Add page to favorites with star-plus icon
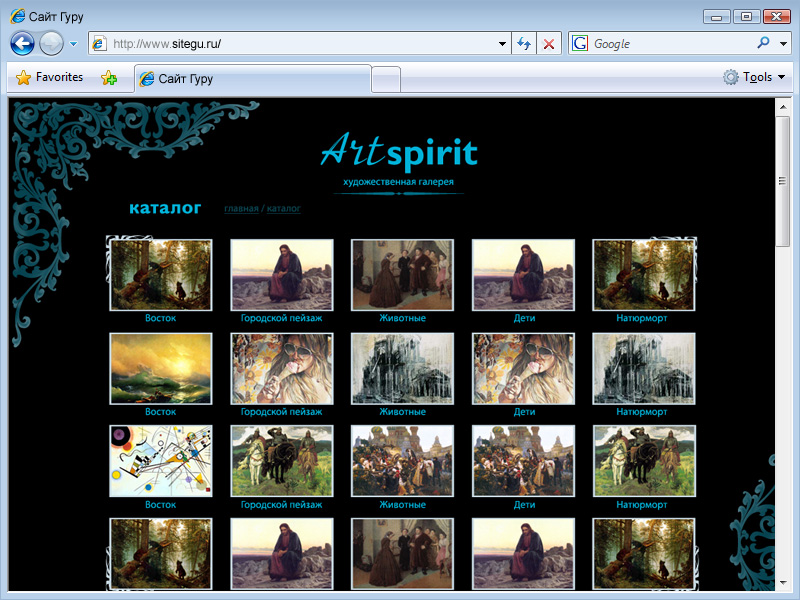800x600 pixels. [x=109, y=78]
